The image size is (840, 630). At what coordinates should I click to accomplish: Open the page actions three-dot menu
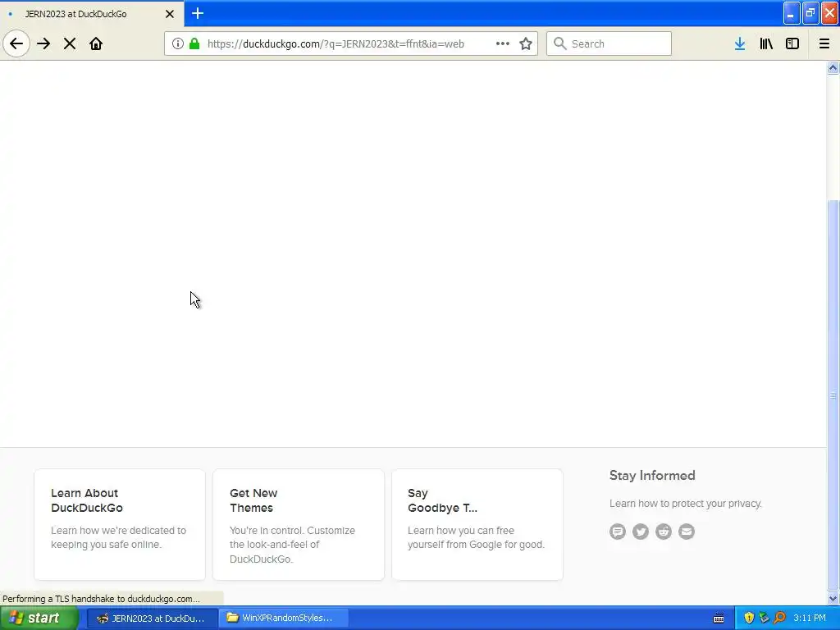tap(503, 44)
